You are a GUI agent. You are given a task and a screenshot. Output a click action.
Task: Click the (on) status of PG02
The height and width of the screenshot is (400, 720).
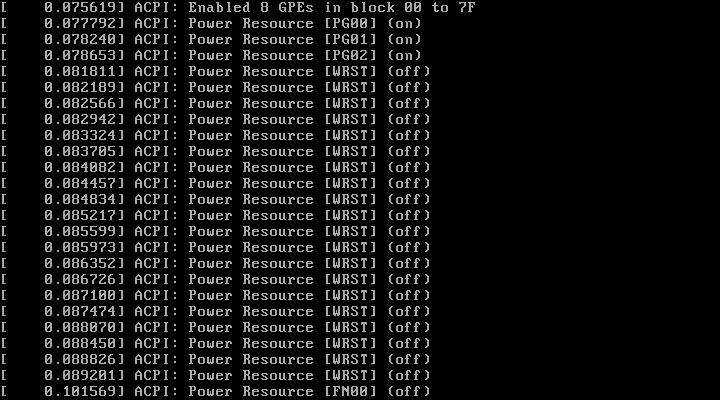[x=404, y=56]
